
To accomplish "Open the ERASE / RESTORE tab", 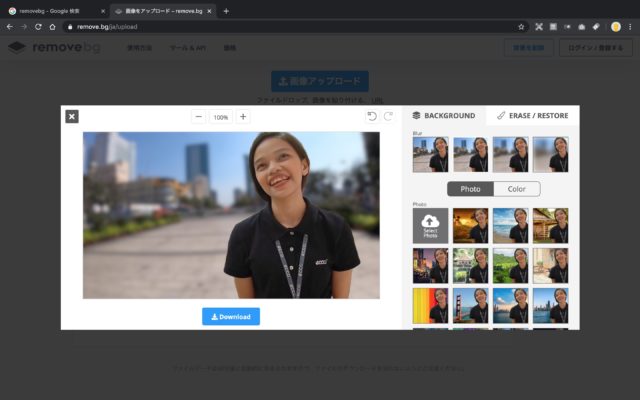I will pos(532,115).
